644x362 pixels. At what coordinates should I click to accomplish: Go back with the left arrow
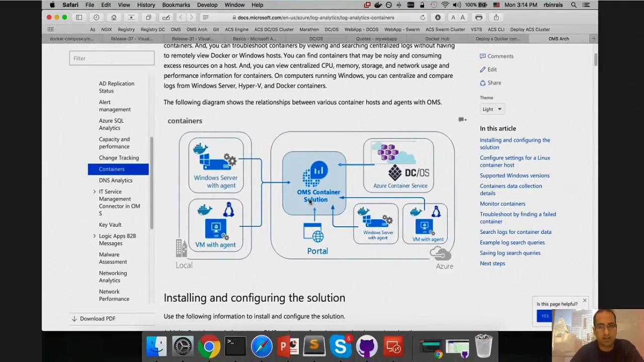coord(181,17)
